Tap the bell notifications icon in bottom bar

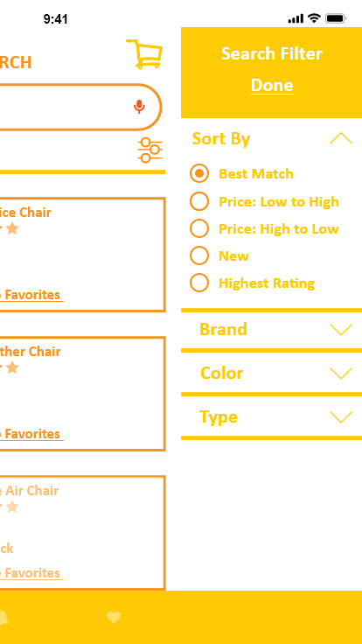point(3,617)
